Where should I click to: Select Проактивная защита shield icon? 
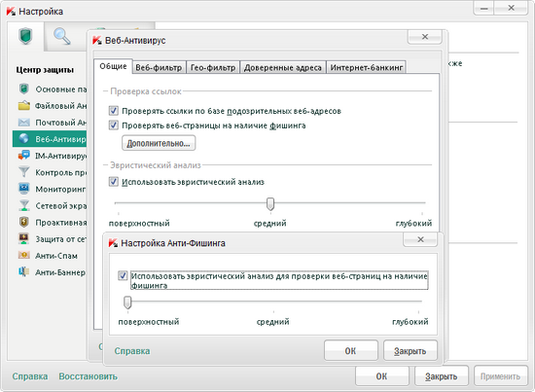(23, 222)
